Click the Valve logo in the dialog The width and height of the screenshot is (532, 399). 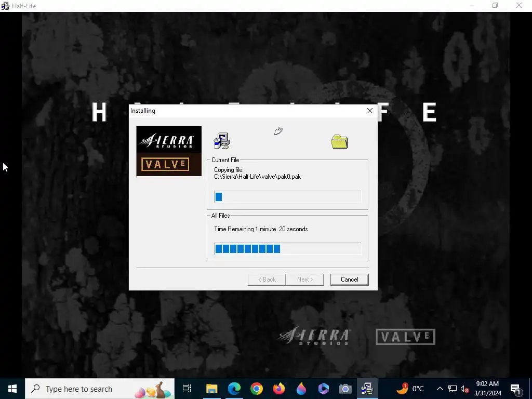tap(165, 164)
